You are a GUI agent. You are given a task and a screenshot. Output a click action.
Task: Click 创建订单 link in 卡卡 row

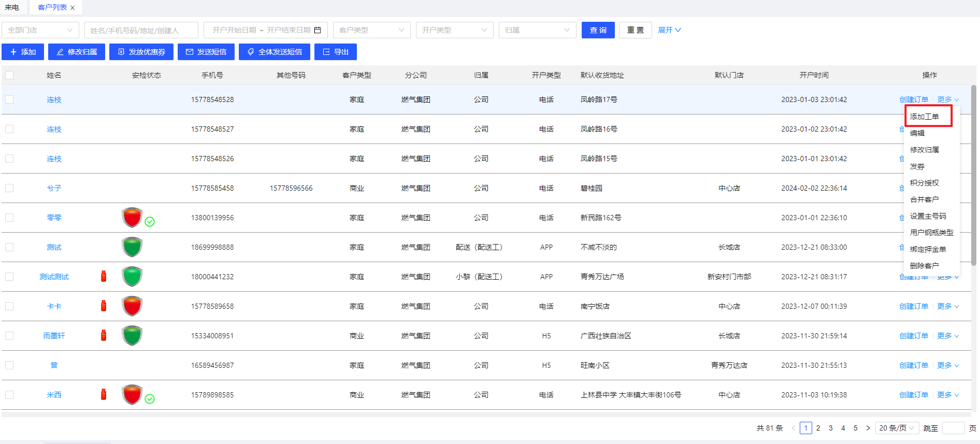[x=914, y=306]
